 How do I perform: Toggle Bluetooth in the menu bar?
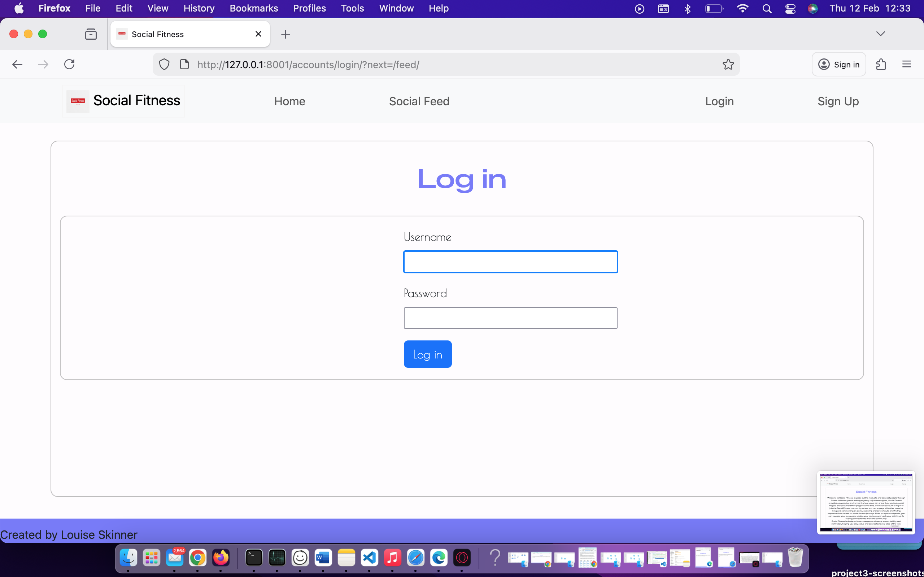tap(687, 8)
